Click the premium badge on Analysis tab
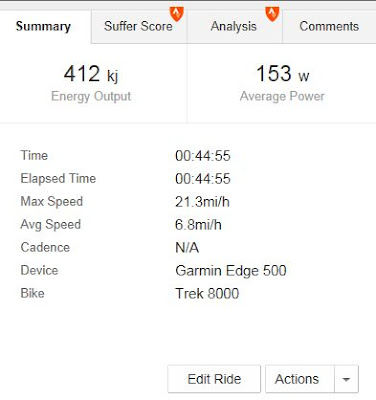 click(272, 13)
